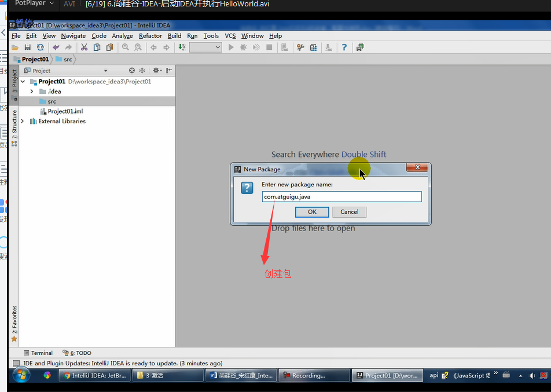The image size is (551, 392).
Task: Click the Undo arrow icon
Action: point(56,47)
